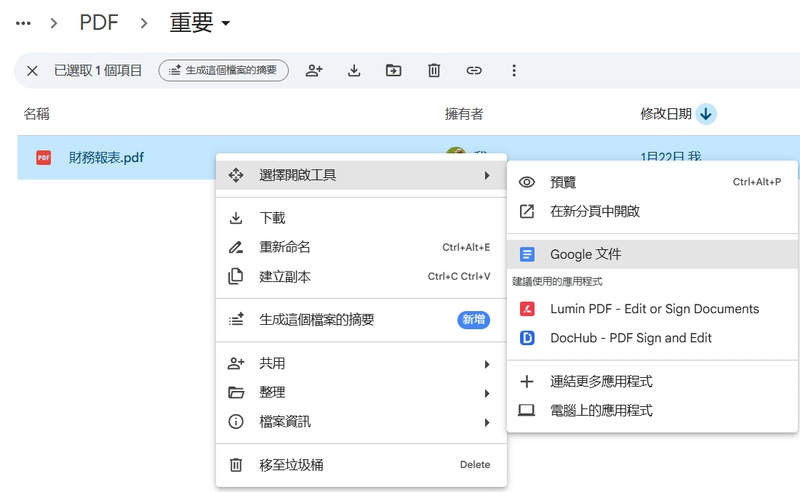This screenshot has height=492, width=800.
Task: Click the download icon in the toolbar
Action: tap(354, 70)
